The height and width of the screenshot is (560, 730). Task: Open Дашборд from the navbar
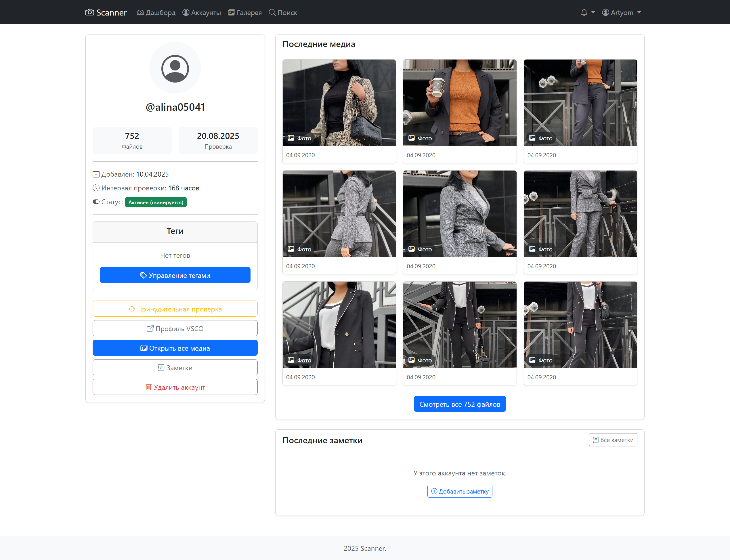click(x=156, y=12)
